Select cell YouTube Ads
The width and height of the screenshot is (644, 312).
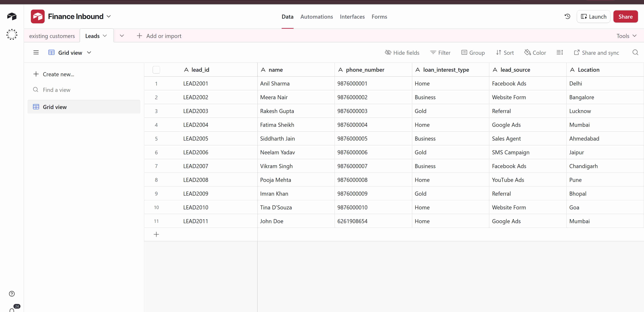tap(528, 180)
